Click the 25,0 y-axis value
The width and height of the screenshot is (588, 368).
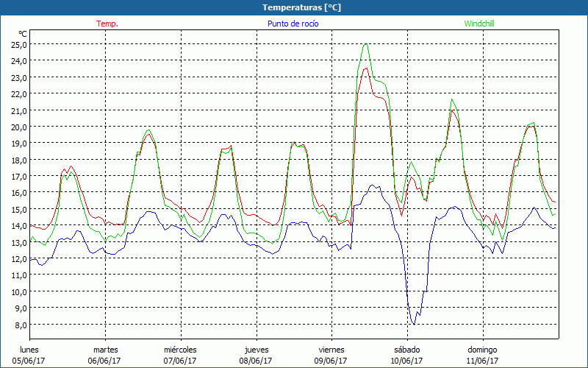[19, 44]
